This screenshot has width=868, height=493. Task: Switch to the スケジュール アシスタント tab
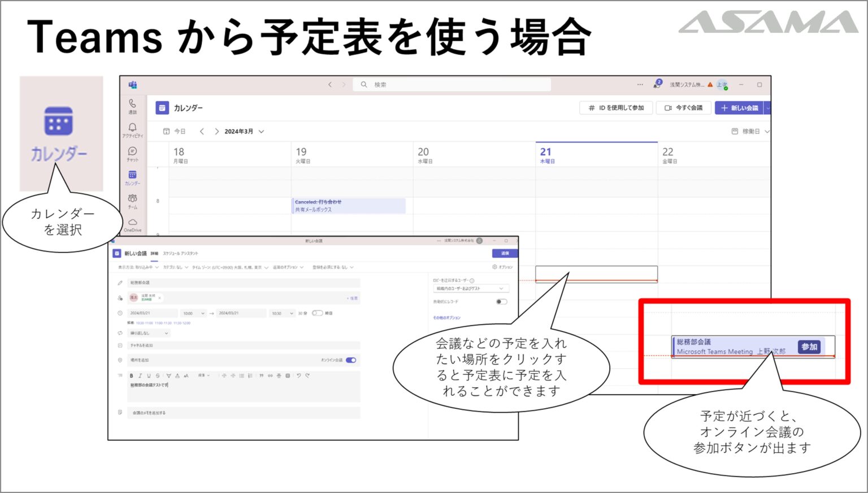[181, 253]
